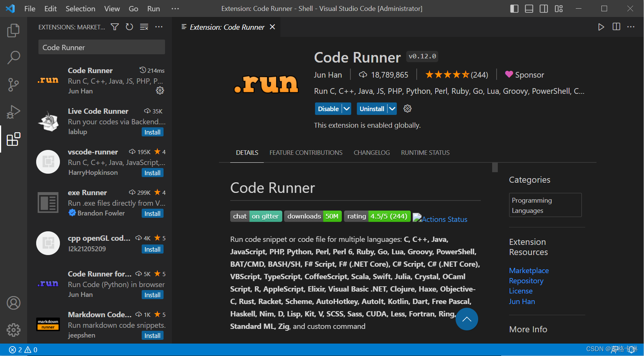
Task: Open the Go menu
Action: 133,9
